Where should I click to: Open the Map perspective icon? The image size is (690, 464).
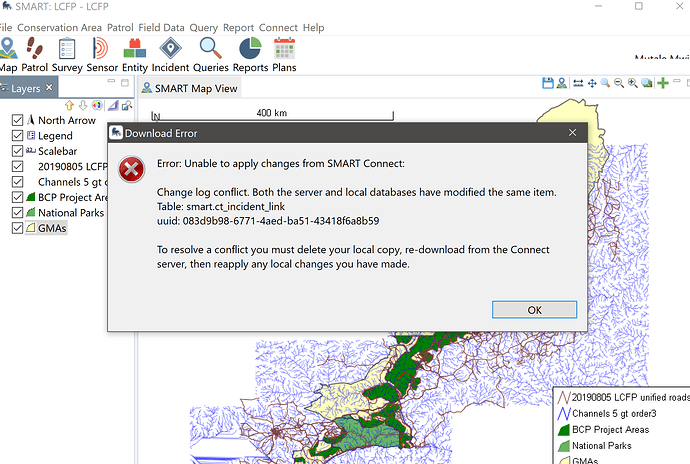(8, 48)
